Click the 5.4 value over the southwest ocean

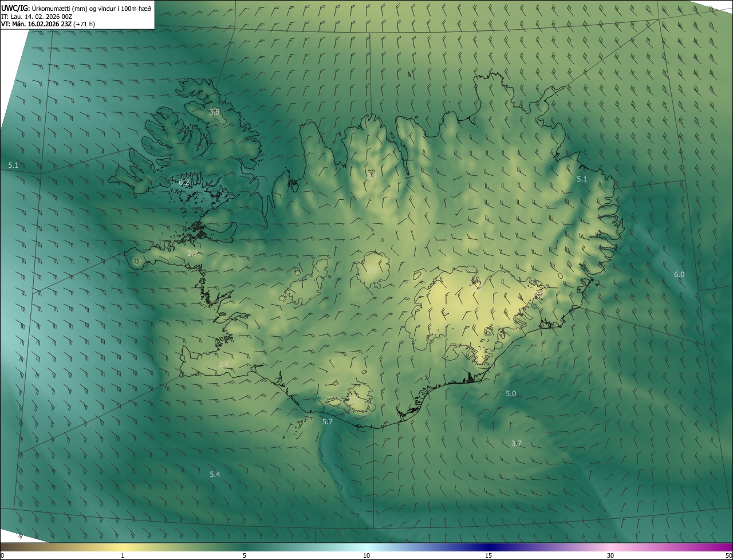point(215,474)
